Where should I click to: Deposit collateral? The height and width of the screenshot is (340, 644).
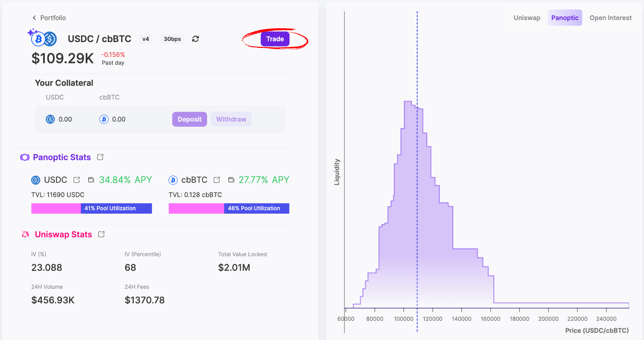coord(189,119)
